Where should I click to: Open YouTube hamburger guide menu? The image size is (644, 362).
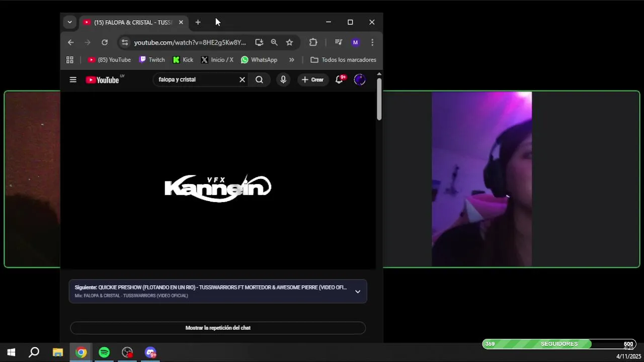(73, 79)
